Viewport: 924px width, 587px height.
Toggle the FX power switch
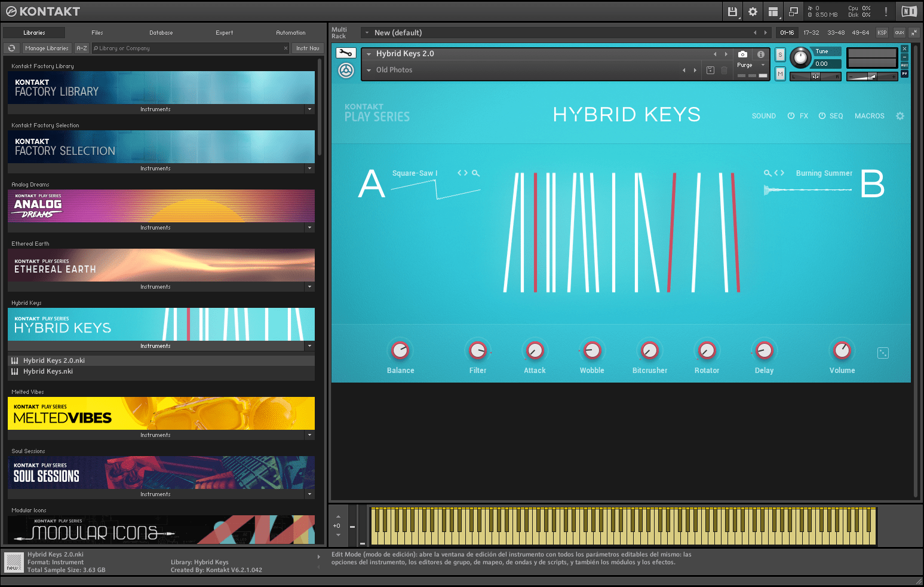pos(791,116)
